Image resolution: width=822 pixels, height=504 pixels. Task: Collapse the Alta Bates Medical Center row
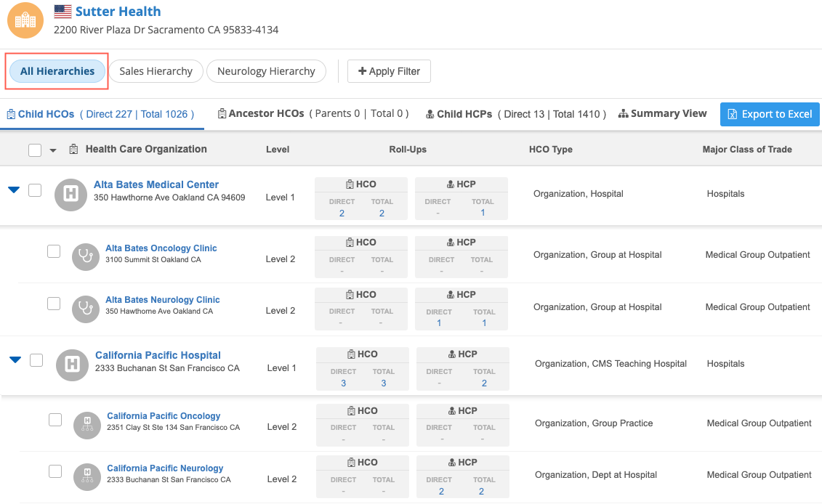click(x=14, y=190)
